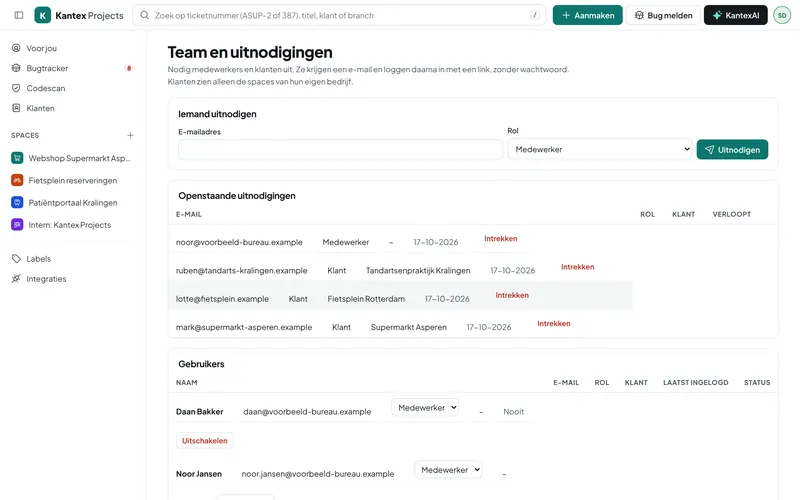
Task: Click the Patiëntportaal Kralingen space icon
Action: 17,203
